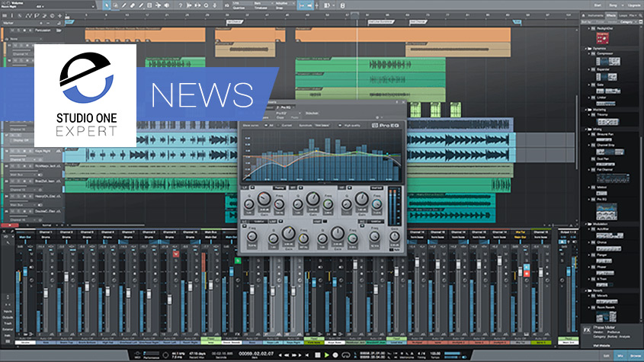Click the Stop button in transport
644x362 pixels.
(x=318, y=354)
